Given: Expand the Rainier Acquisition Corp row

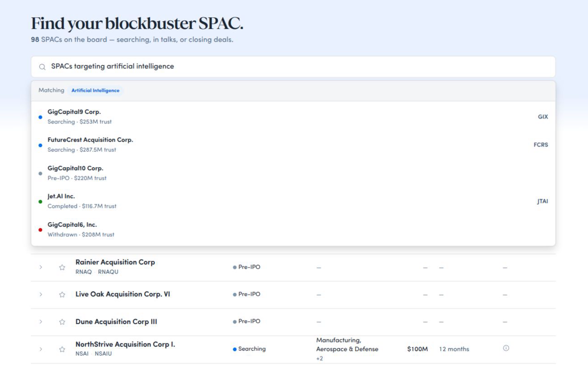Looking at the screenshot, I should tap(41, 267).
